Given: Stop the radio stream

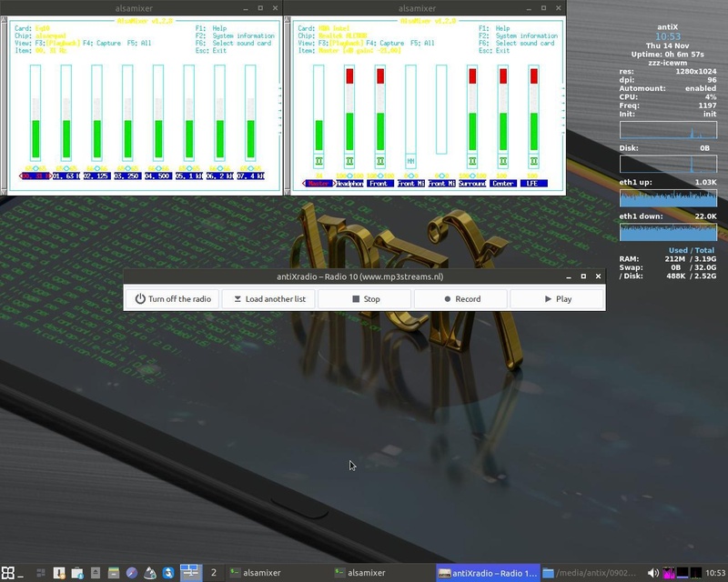Looking at the screenshot, I should (x=365, y=299).
